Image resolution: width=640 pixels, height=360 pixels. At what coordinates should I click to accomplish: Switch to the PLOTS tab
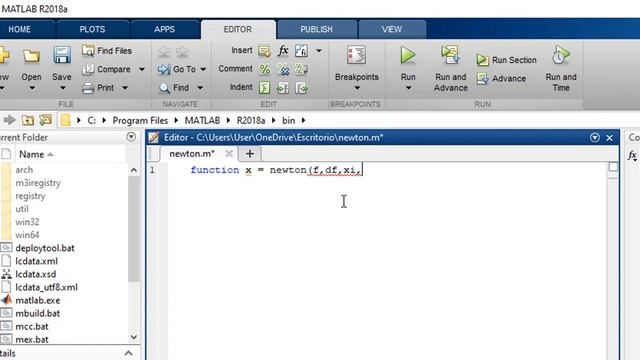[92, 29]
